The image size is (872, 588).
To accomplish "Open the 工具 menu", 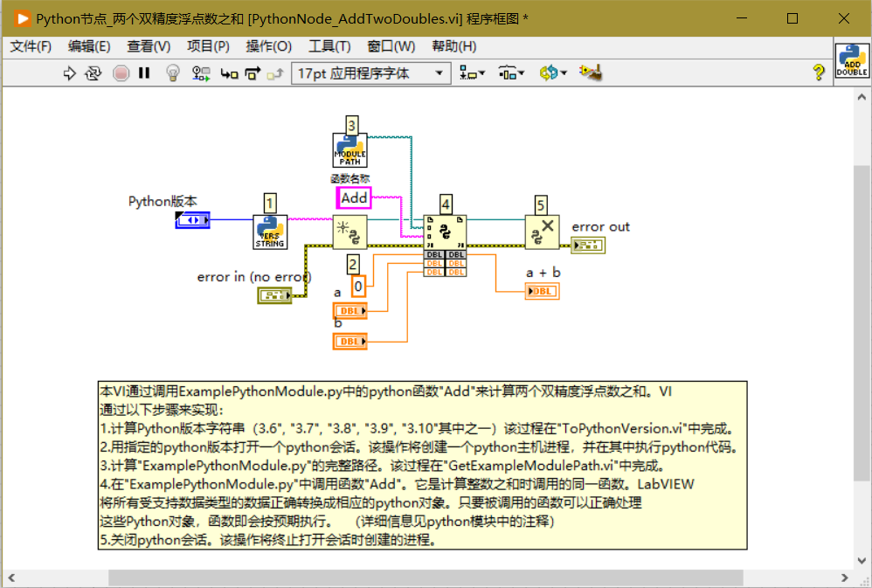I will [x=330, y=46].
